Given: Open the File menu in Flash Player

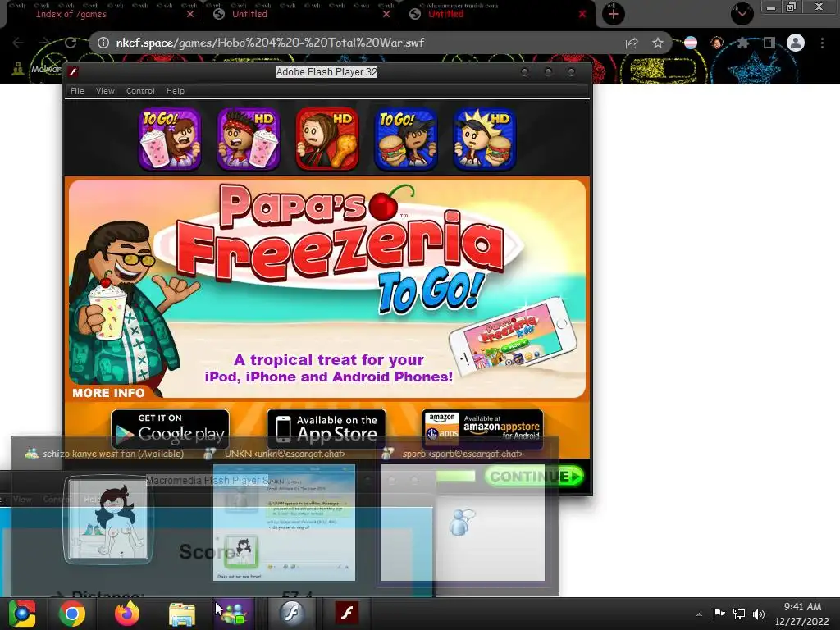Looking at the screenshot, I should pyautogui.click(x=77, y=90).
